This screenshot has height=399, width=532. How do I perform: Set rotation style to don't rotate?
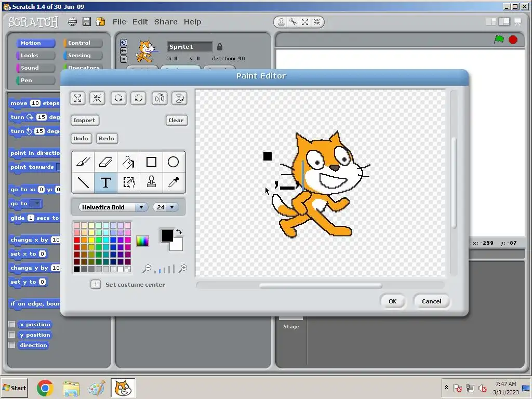pyautogui.click(x=124, y=59)
